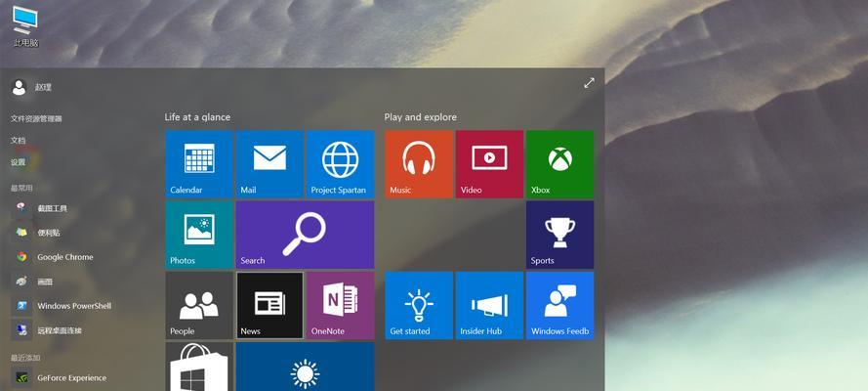The width and height of the screenshot is (868, 391).
Task: Open the Sports trophy tile
Action: pyautogui.click(x=559, y=235)
